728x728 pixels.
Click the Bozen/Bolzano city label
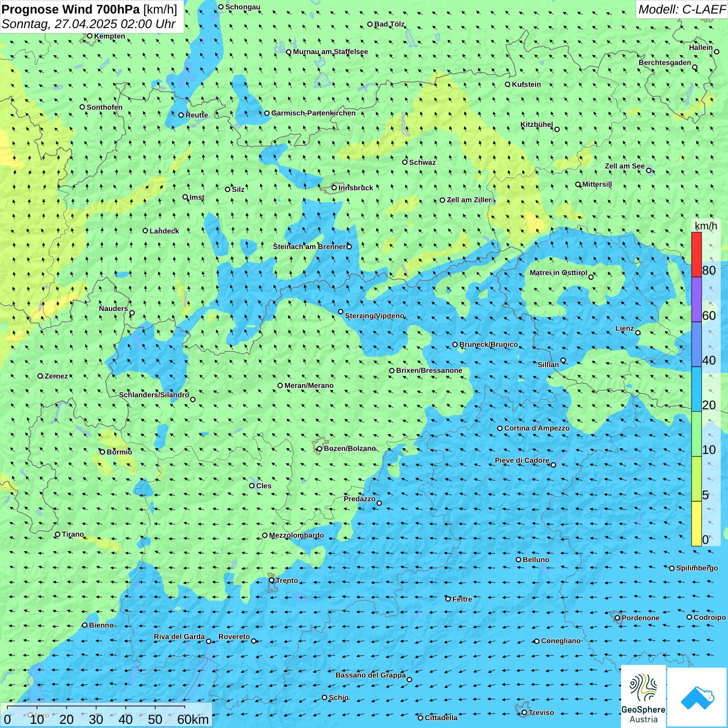349,448
